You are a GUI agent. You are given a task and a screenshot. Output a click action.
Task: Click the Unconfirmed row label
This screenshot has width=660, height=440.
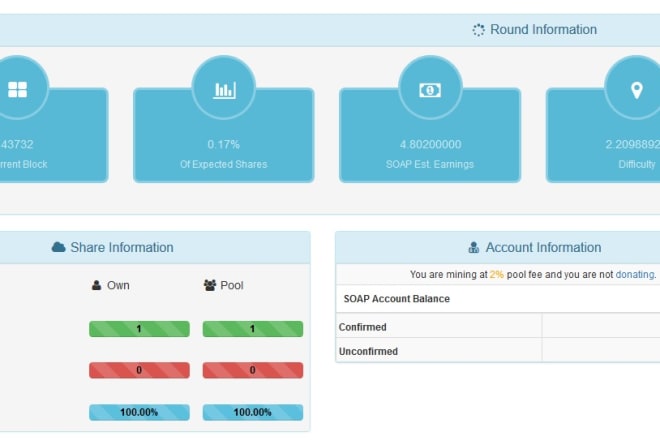368,351
